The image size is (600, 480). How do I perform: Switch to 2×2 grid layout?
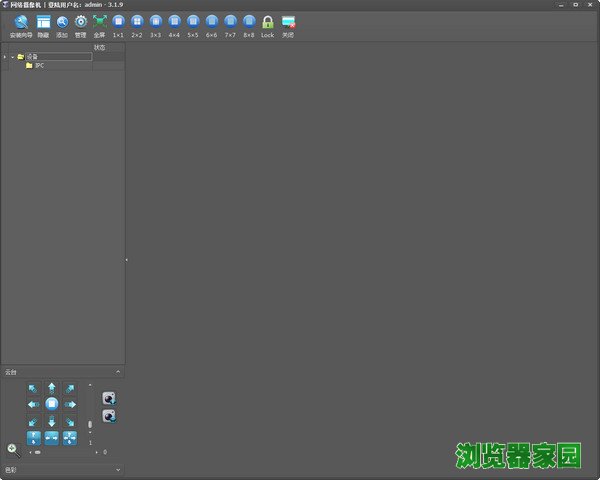tap(137, 22)
